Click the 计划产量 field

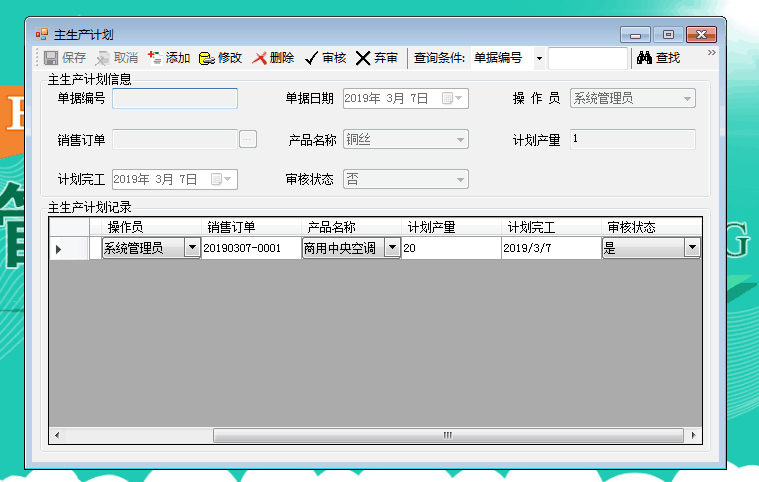633,139
